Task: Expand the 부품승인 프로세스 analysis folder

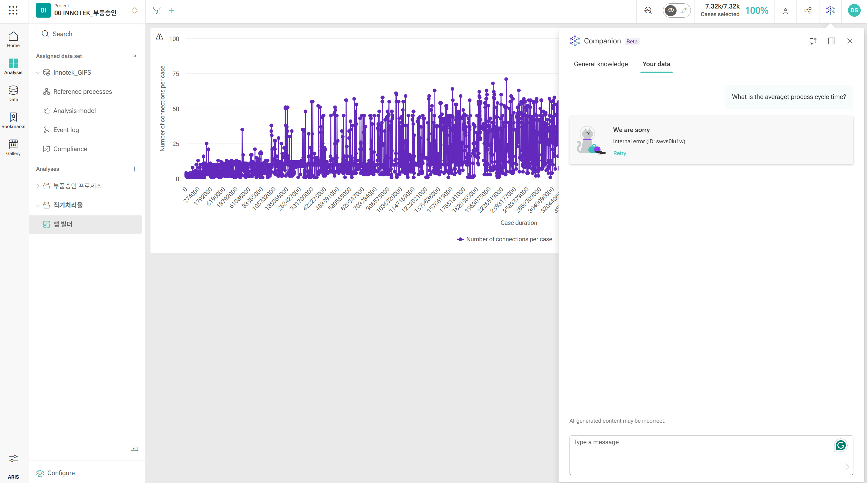Action: click(38, 186)
